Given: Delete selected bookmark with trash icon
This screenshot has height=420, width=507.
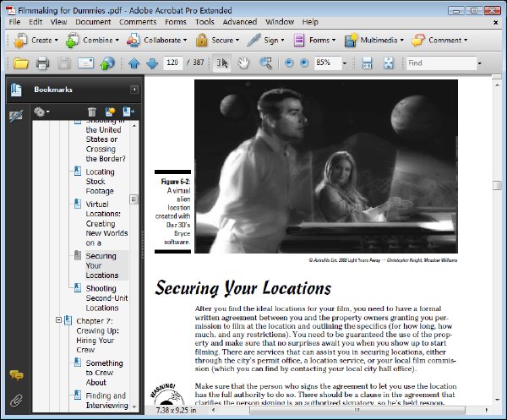Looking at the screenshot, I should click(x=92, y=112).
